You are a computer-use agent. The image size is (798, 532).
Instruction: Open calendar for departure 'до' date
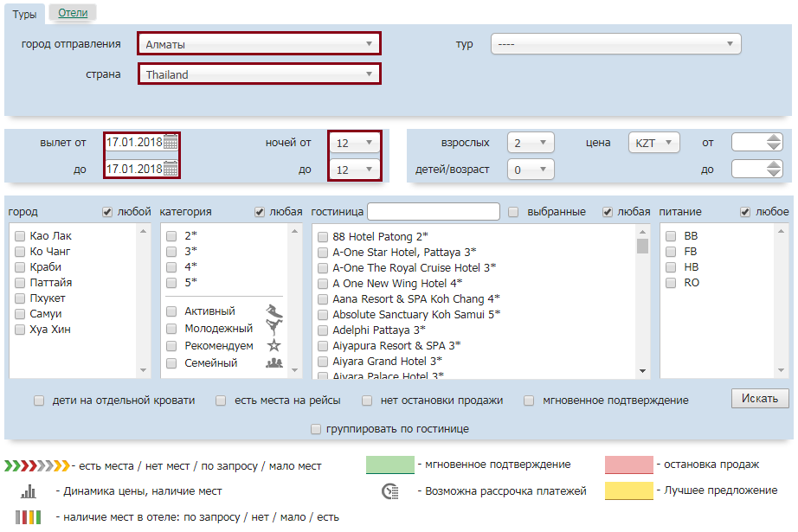click(171, 169)
